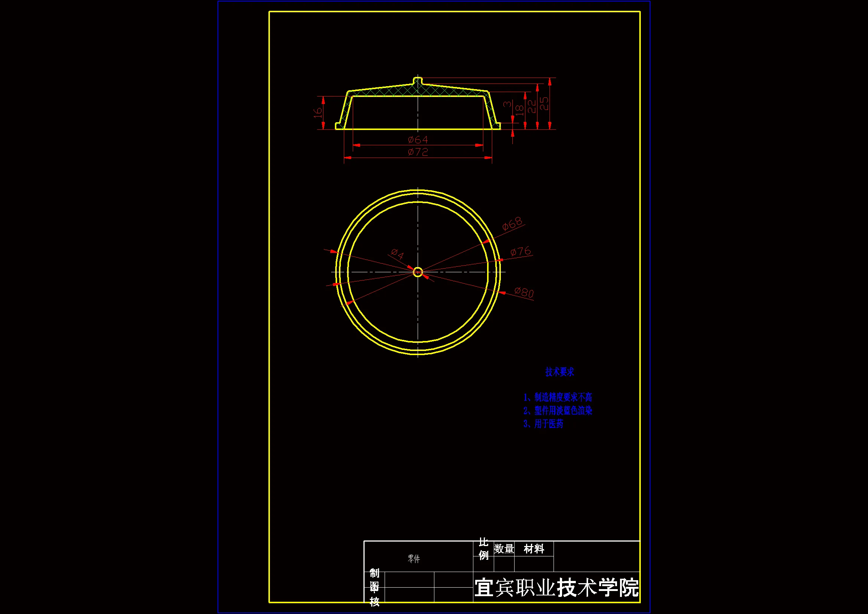This screenshot has height=614, width=868.
Task: Select requirement line 2 塑件用淡蓝色渲染
Action: pos(558,410)
